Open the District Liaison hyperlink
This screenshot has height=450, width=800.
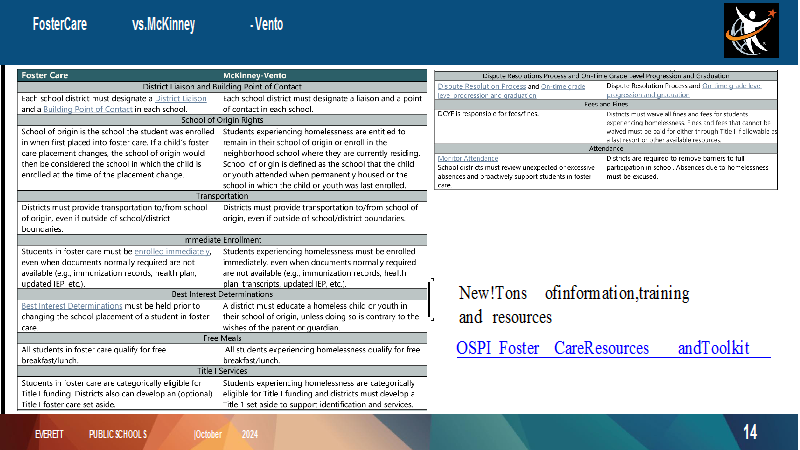181,98
